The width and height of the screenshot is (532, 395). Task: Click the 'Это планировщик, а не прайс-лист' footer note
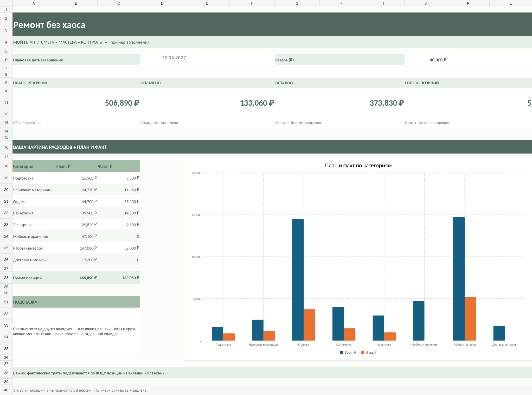pyautogui.click(x=81, y=390)
